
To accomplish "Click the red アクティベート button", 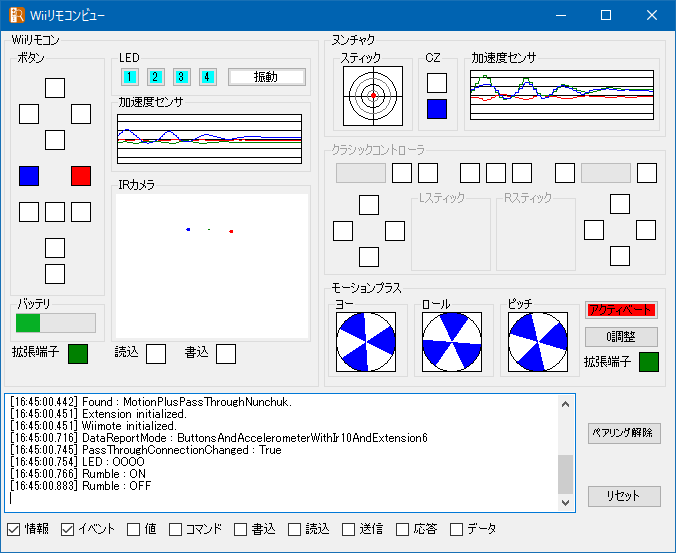I will [621, 310].
